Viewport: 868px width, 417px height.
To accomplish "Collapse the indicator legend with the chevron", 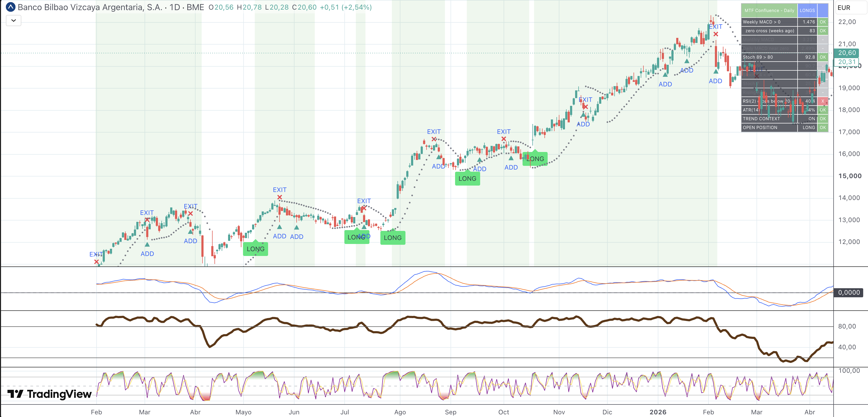I will 14,21.
